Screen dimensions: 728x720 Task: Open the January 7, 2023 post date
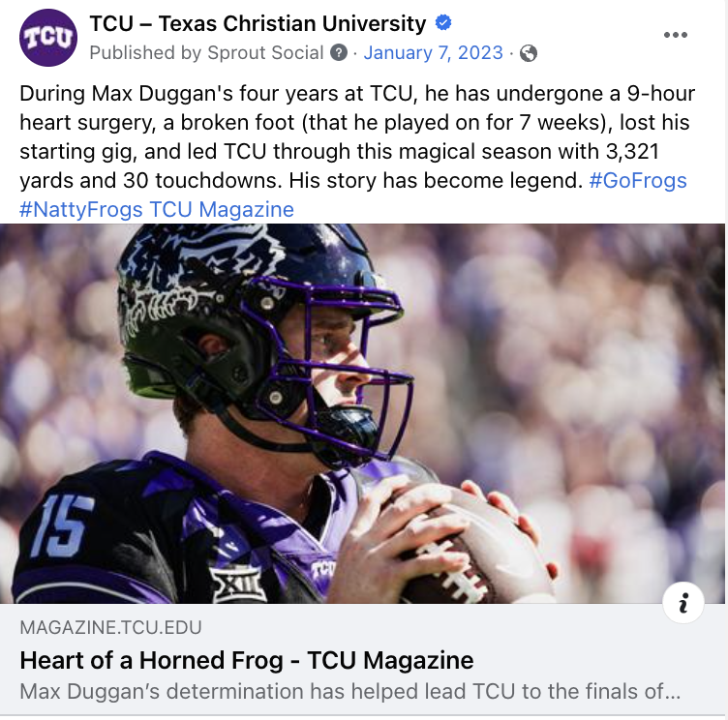[433, 53]
